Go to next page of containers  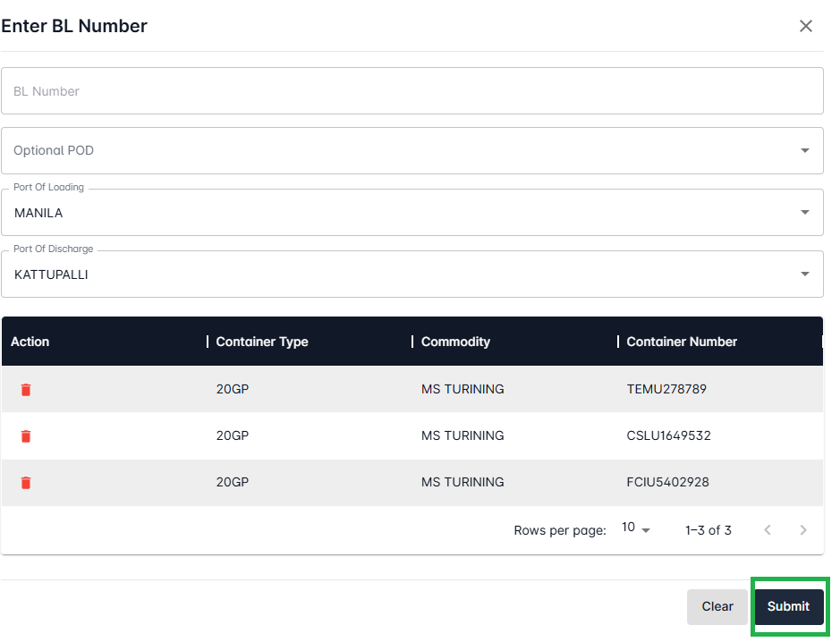pyautogui.click(x=803, y=530)
